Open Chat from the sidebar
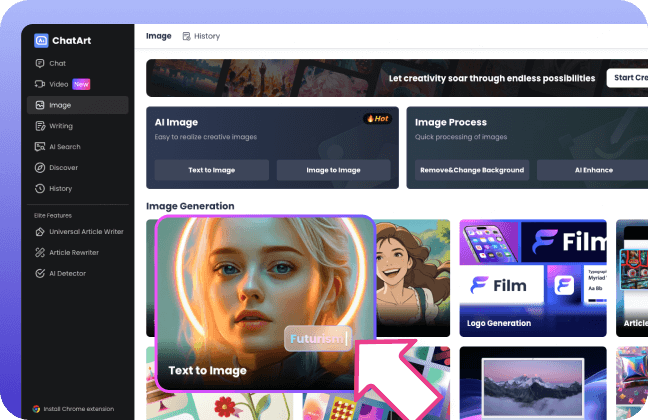The height and width of the screenshot is (420, 648). (57, 63)
